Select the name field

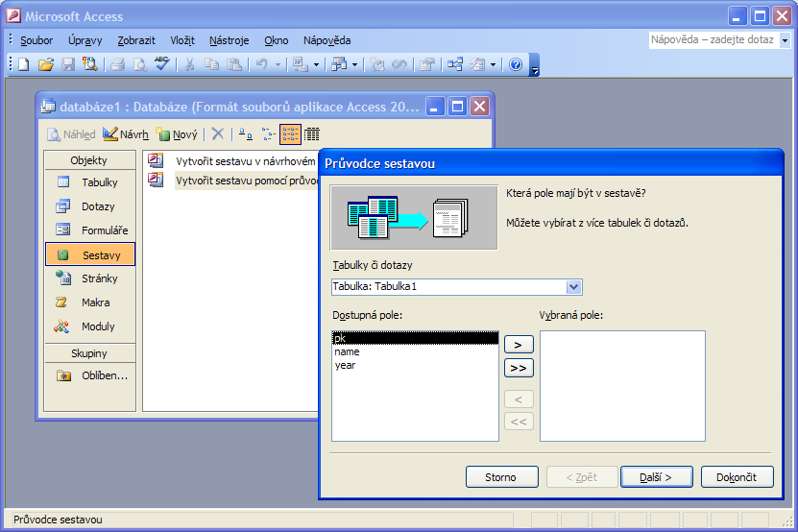pos(415,351)
